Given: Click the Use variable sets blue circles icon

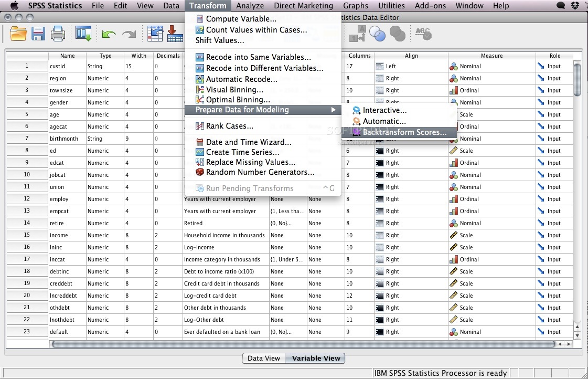Looking at the screenshot, I should pos(377,34).
